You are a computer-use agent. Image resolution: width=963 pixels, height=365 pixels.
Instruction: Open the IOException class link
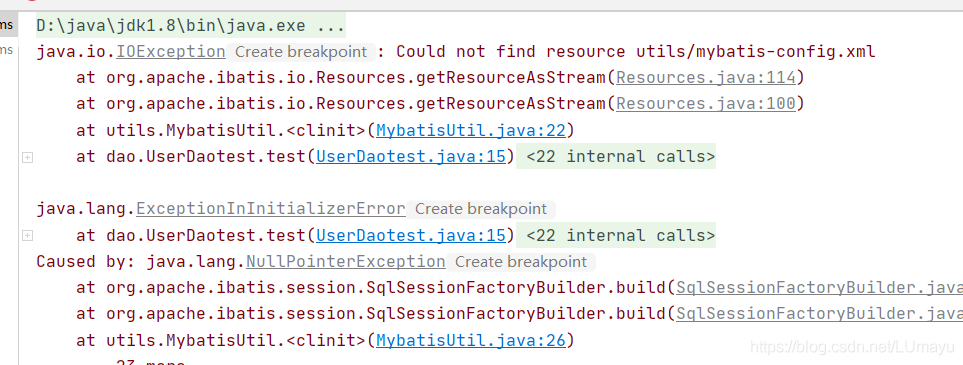coord(171,52)
